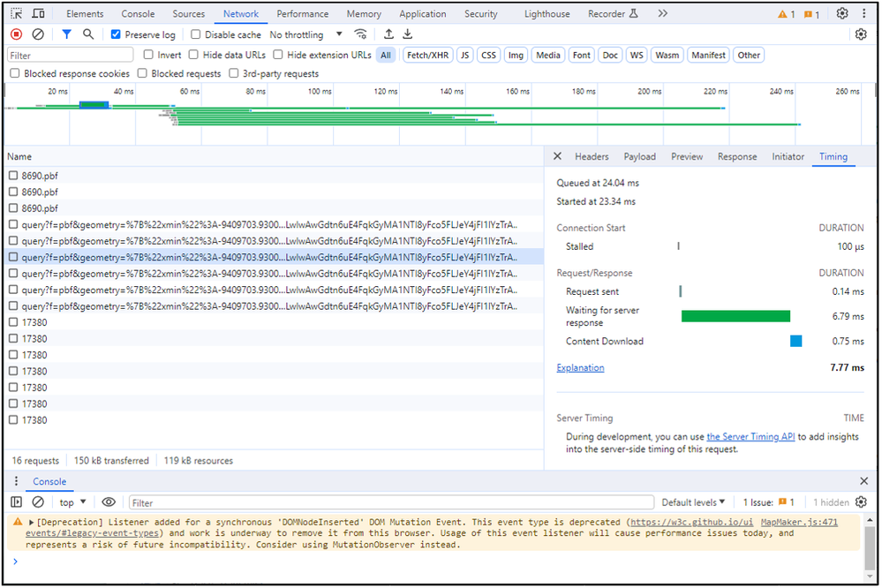Select the blue highlighted block in the overview timeline

coord(94,105)
